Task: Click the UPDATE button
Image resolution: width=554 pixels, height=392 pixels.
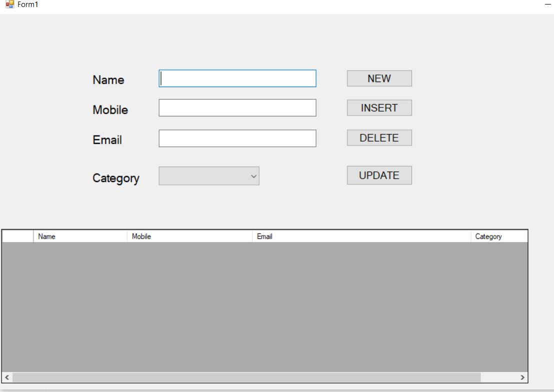Action: (378, 175)
